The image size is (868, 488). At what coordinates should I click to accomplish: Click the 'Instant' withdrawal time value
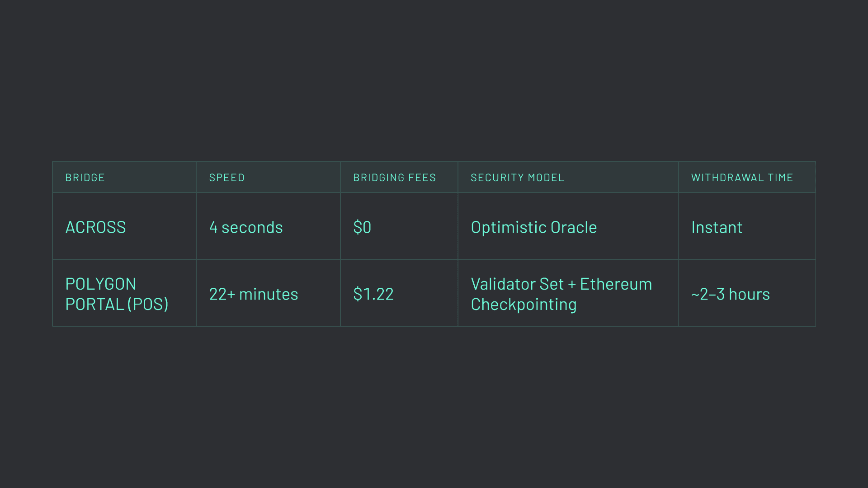coord(717,227)
